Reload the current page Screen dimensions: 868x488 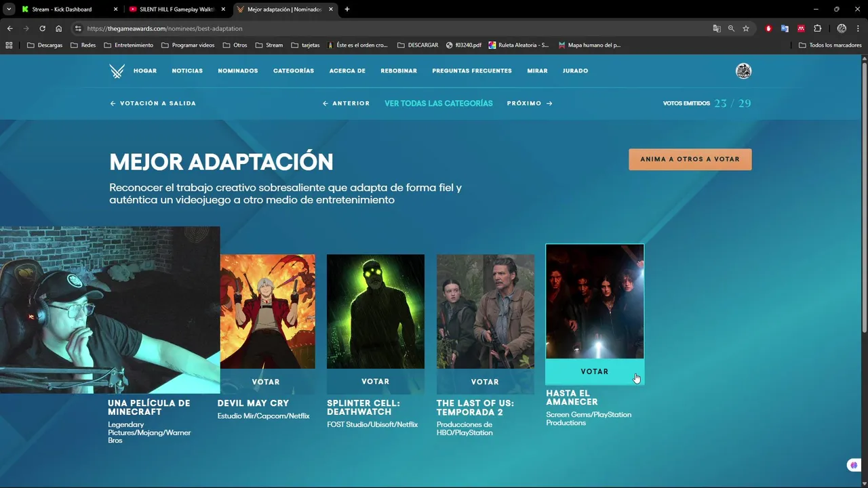click(x=42, y=28)
